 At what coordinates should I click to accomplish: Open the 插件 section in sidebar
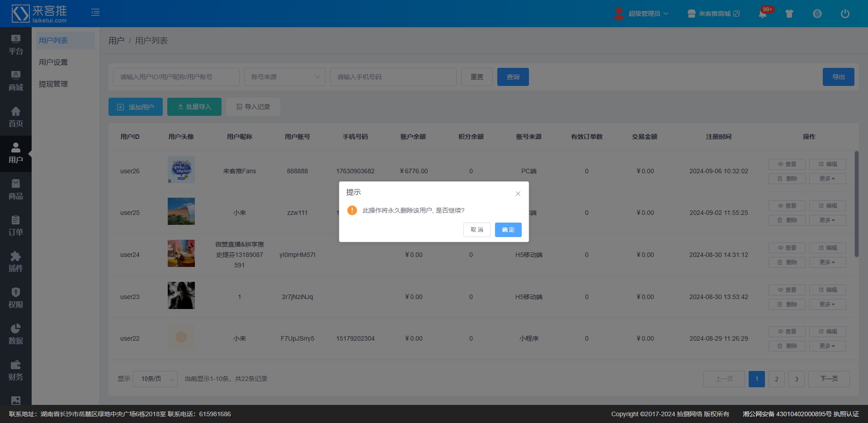click(16, 262)
